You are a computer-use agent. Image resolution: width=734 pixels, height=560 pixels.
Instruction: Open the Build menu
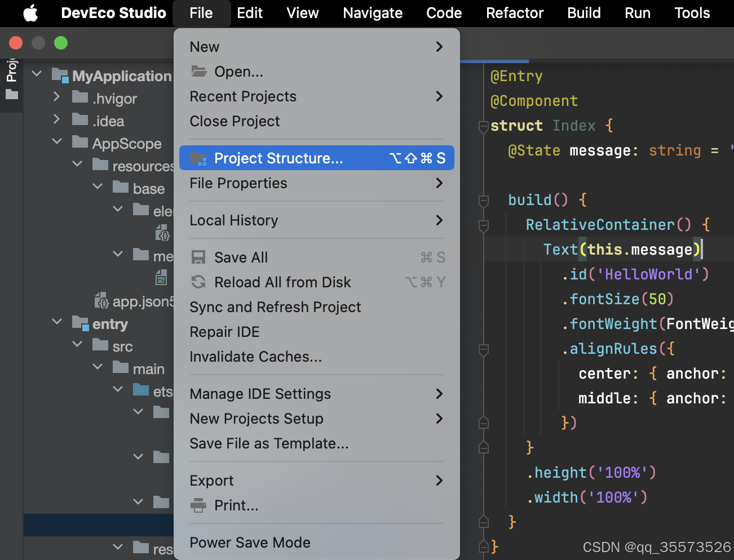[584, 13]
